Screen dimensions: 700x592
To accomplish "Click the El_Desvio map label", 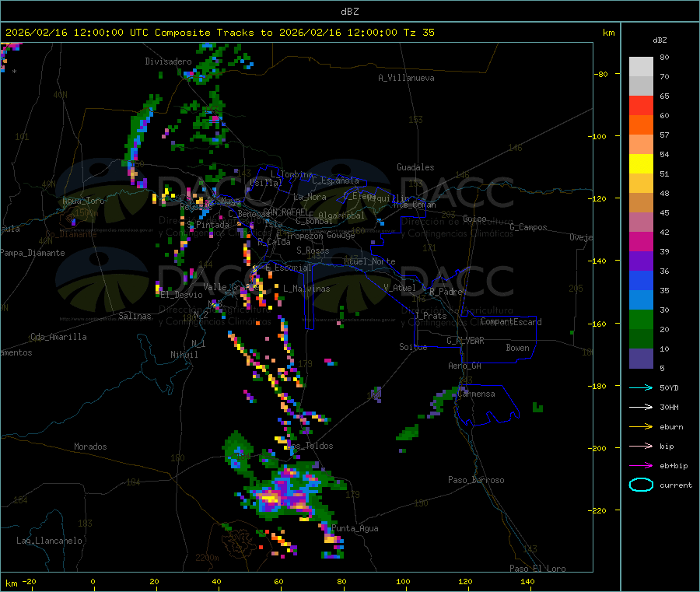I will [x=181, y=295].
